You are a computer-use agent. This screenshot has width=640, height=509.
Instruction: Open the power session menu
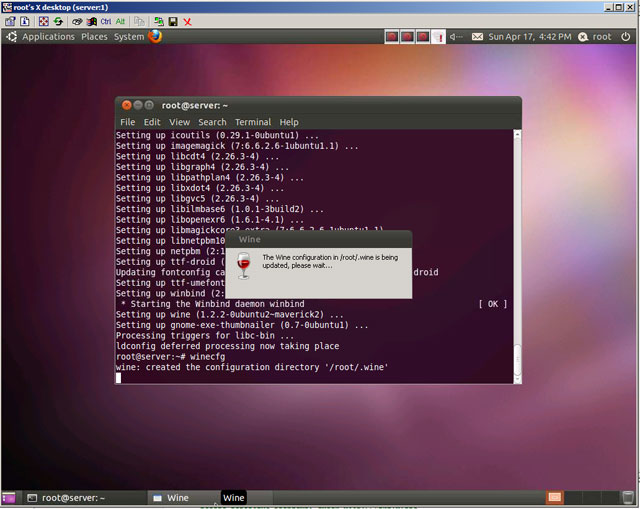click(626, 37)
